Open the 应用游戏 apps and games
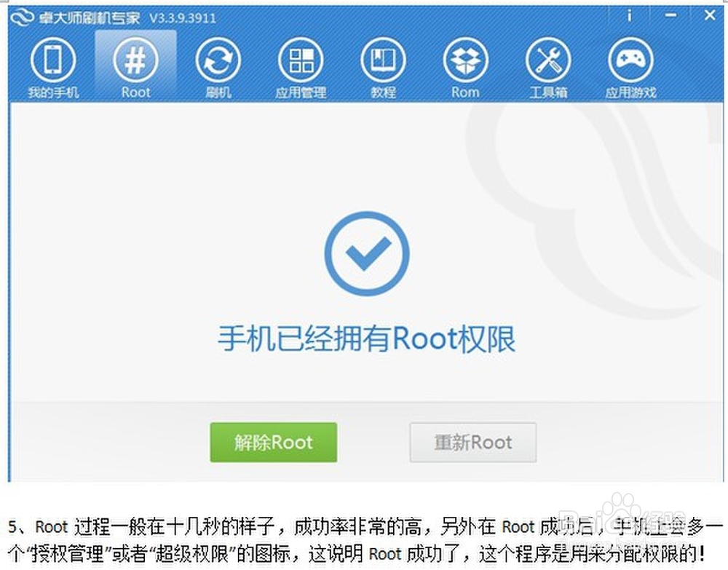Image resolution: width=728 pixels, height=570 pixels. [630, 66]
